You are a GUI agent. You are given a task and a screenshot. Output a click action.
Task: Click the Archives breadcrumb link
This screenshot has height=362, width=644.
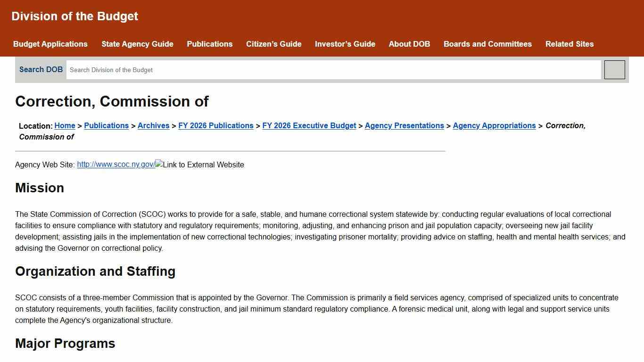pos(153,125)
